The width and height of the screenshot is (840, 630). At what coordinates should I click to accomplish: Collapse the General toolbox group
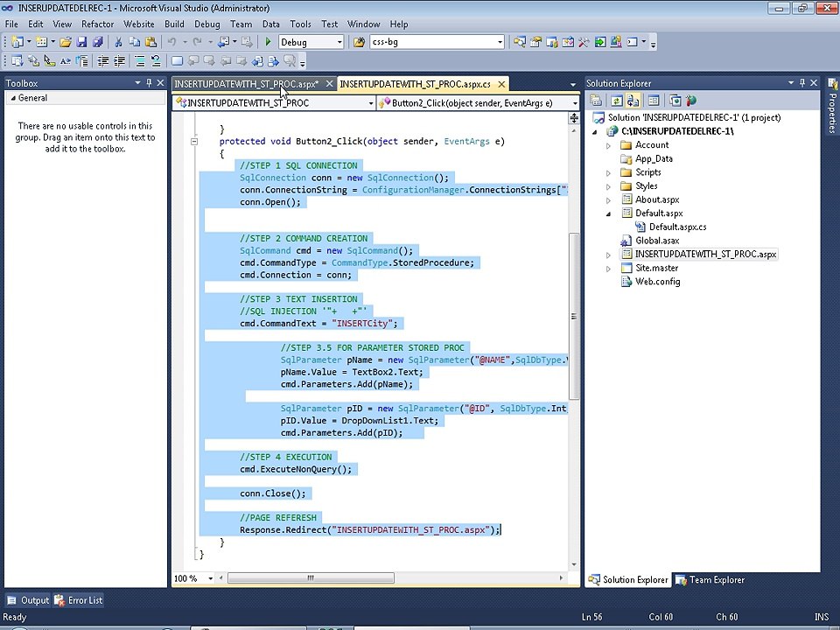(x=13, y=98)
